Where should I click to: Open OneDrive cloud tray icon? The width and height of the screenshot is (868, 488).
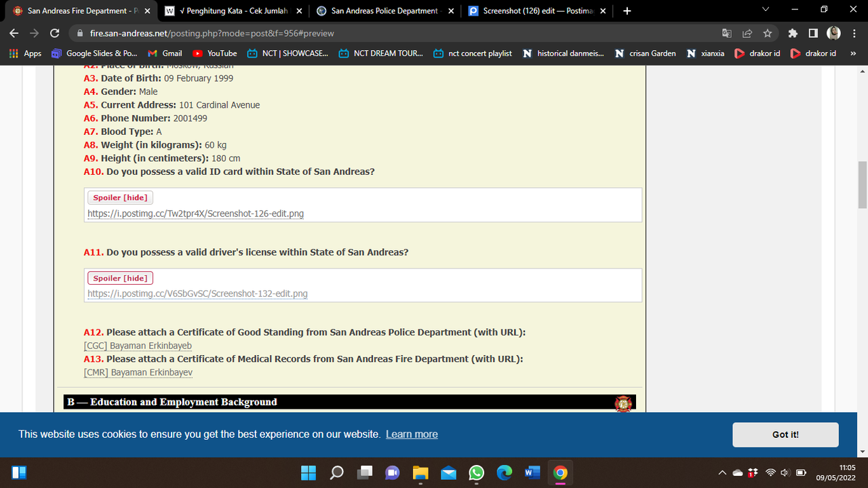(x=738, y=472)
